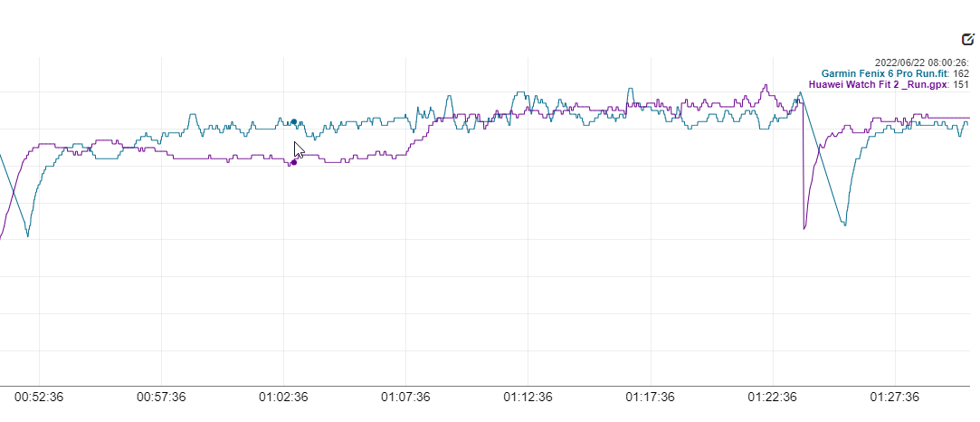This screenshot has height=422, width=980.
Task: Click the 01:07:36 time axis label
Action: 405,397
